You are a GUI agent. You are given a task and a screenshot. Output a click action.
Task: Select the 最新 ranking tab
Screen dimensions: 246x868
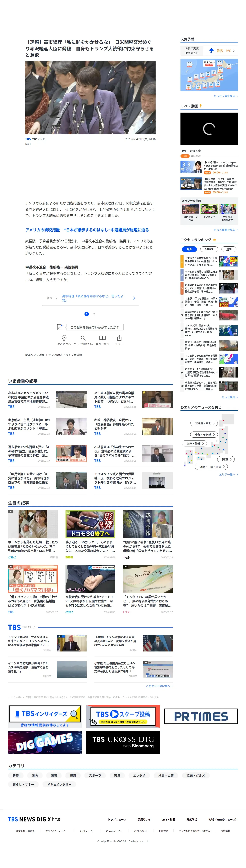189,249
